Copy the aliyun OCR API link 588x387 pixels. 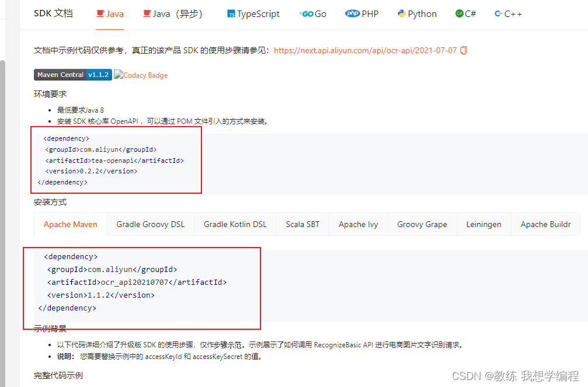pos(464,50)
